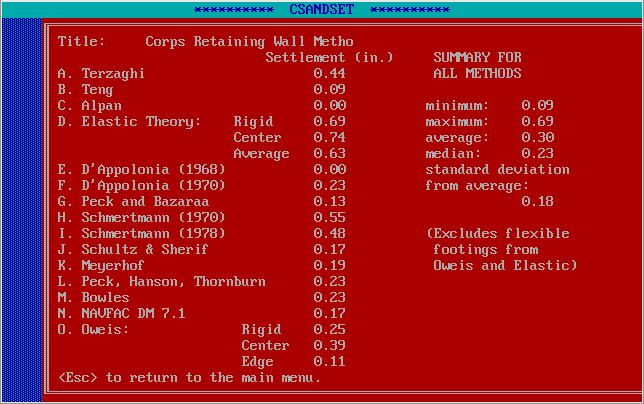
Task: Click the CSANDSET title bar text
Action: pyautogui.click(x=321, y=9)
